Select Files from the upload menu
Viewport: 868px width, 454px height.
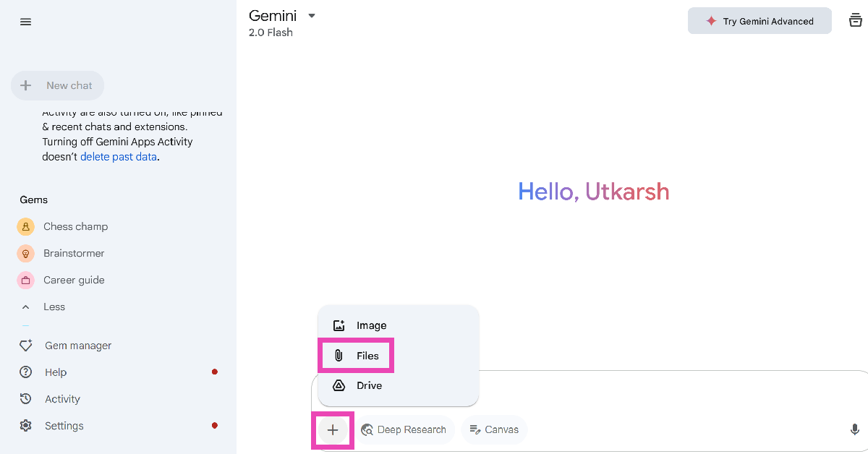coord(367,356)
